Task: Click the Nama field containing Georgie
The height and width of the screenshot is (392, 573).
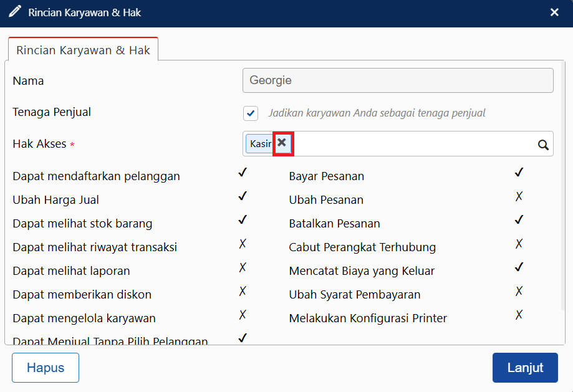Action: [x=398, y=80]
